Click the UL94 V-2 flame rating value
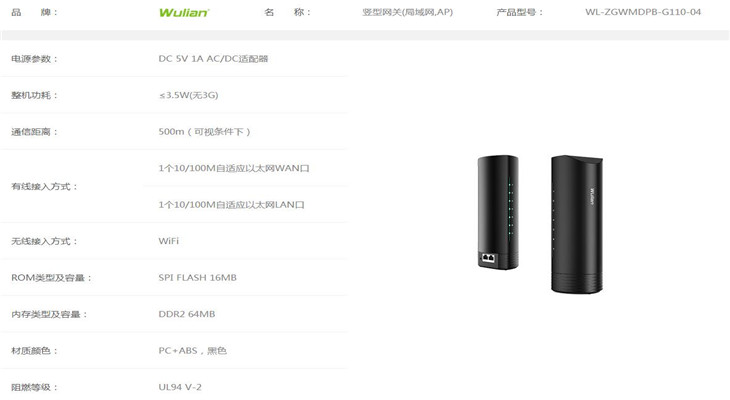The width and height of the screenshot is (730, 400). coord(180,387)
